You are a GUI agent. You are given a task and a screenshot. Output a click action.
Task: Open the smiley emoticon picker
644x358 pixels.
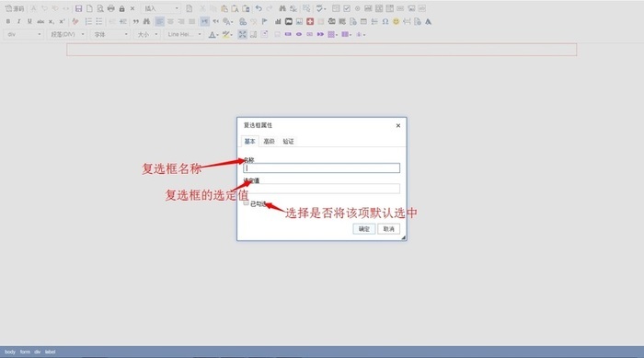click(396, 21)
